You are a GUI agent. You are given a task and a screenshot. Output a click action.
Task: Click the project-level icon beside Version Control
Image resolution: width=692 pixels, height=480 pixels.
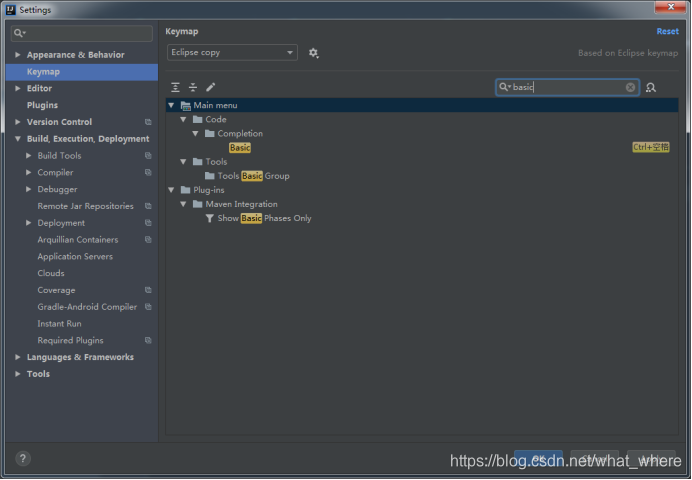pyautogui.click(x=148, y=122)
